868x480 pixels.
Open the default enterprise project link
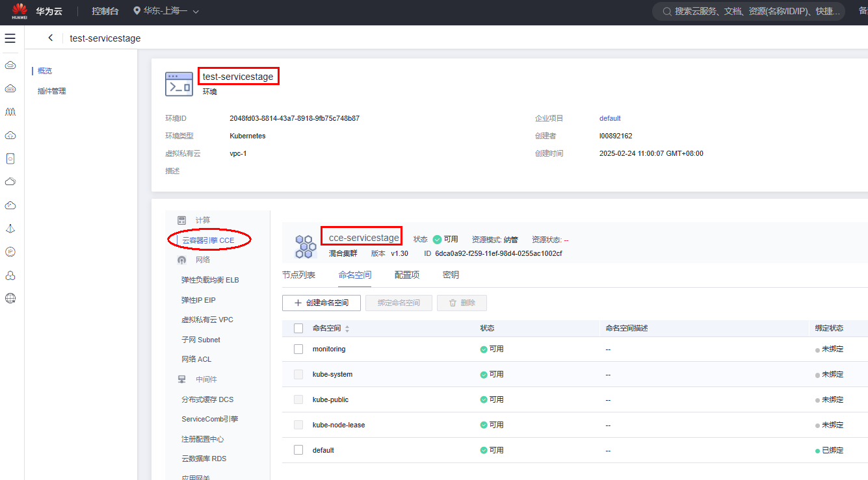(610, 118)
